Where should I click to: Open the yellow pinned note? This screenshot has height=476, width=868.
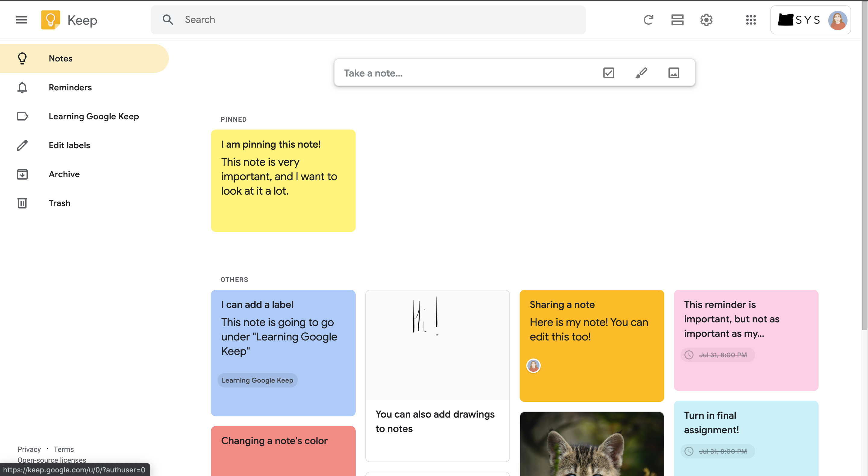coord(283,180)
